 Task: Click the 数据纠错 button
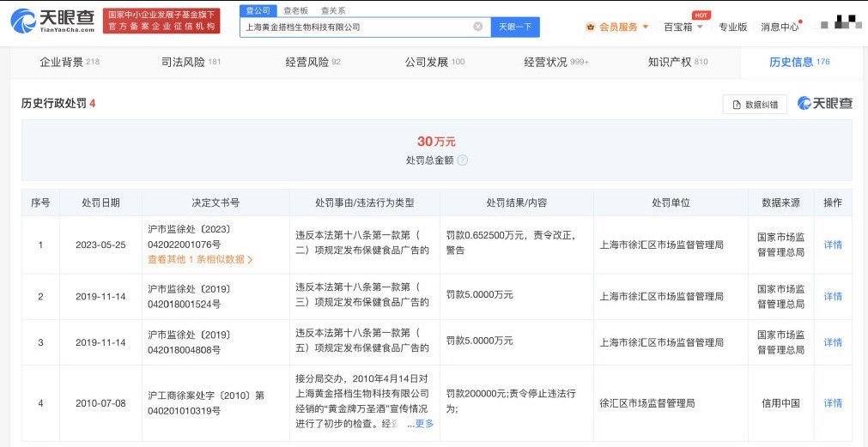pos(755,105)
